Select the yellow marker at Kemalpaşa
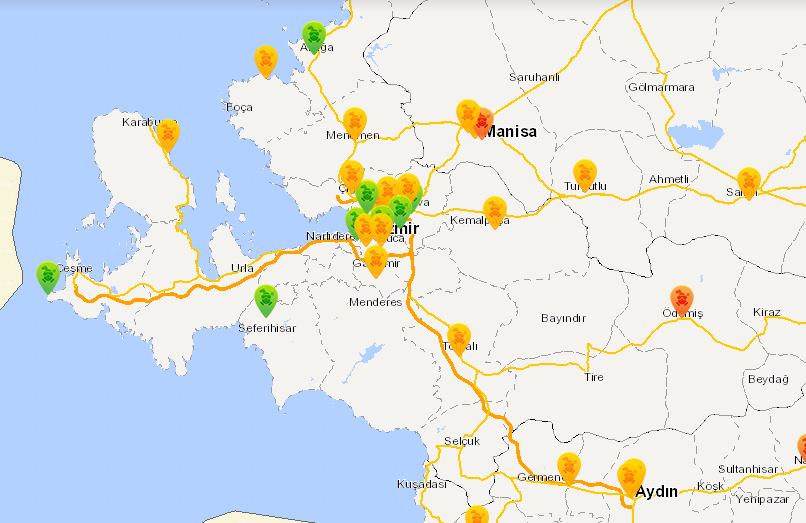This screenshot has height=523, width=806. tap(495, 211)
